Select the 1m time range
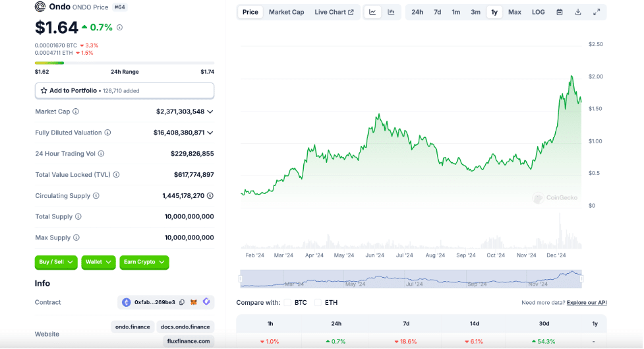 pyautogui.click(x=456, y=12)
